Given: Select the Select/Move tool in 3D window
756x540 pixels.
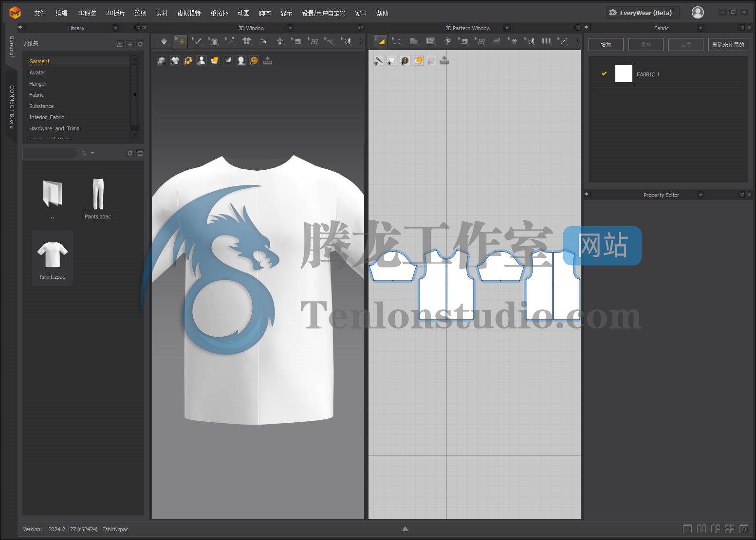Looking at the screenshot, I should coord(181,42).
